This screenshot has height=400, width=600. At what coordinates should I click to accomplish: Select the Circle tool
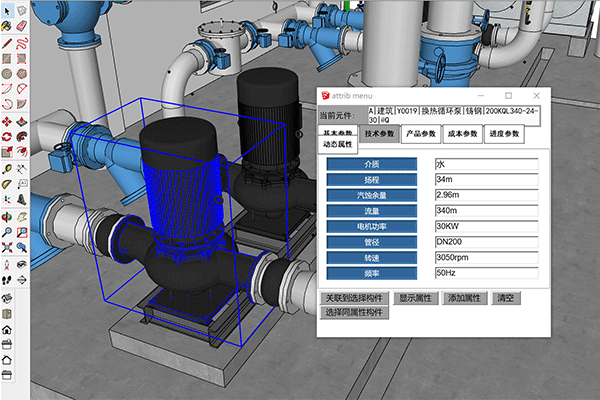click(x=7, y=73)
